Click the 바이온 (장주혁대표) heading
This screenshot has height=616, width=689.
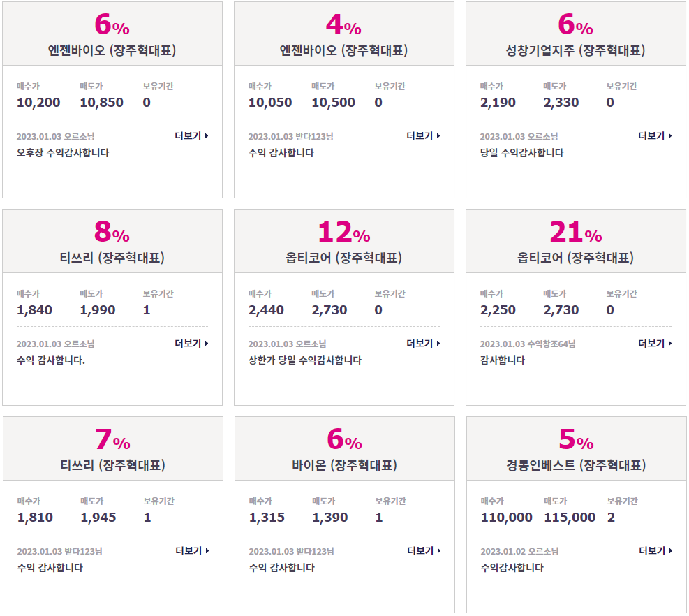pos(345,465)
